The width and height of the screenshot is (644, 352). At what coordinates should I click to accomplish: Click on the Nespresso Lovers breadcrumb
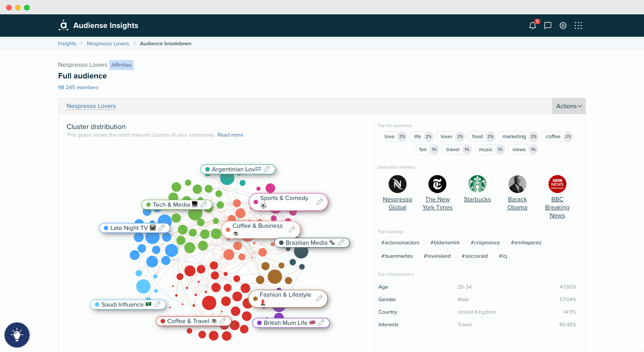[108, 43]
